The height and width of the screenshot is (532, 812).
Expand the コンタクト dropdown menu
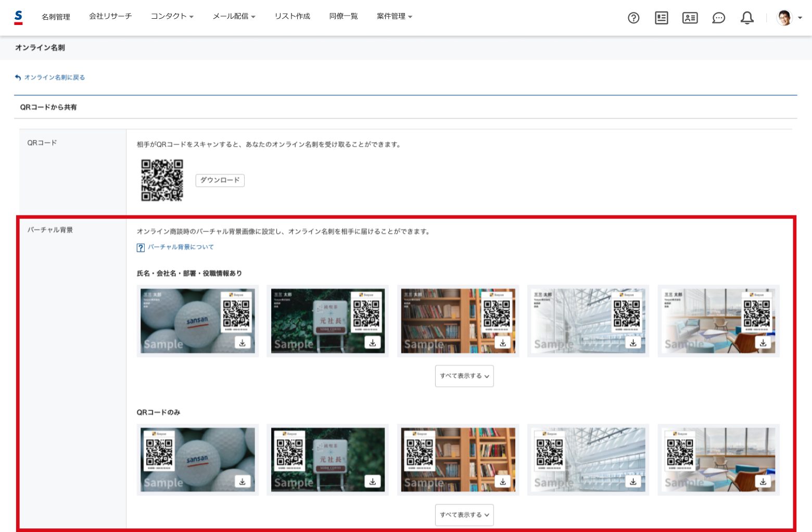[172, 16]
